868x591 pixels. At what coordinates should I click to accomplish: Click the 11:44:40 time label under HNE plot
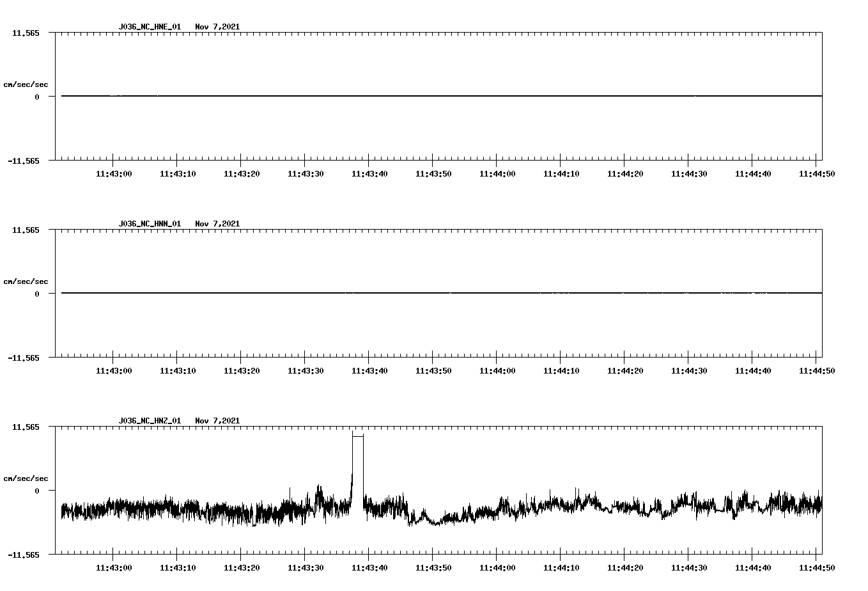(753, 174)
